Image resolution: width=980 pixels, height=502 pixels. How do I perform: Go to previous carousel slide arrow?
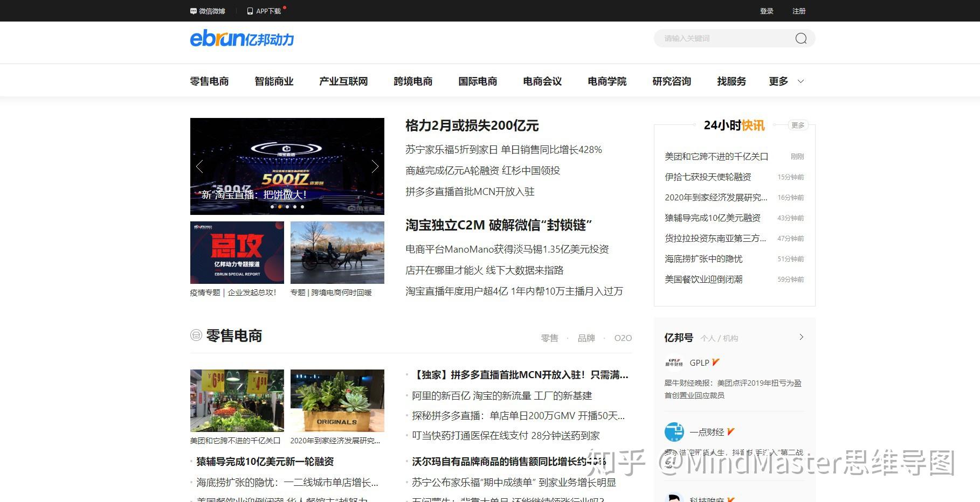(200, 166)
